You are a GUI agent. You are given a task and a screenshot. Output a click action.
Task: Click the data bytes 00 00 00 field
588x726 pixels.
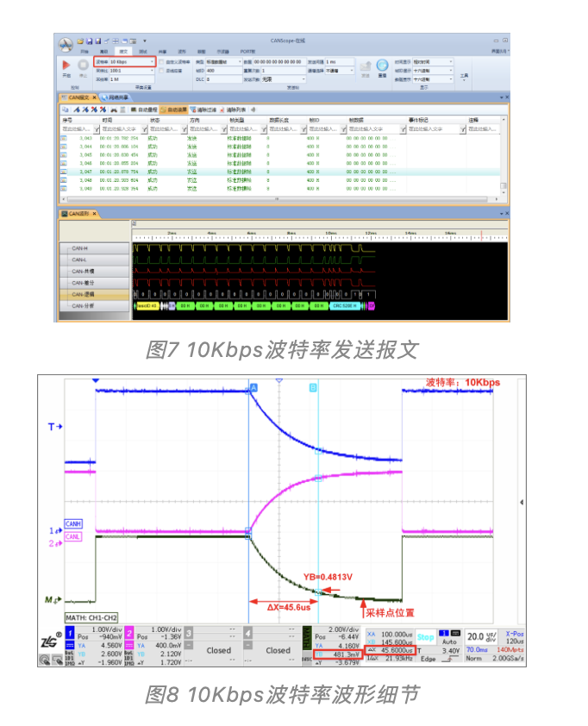(279, 61)
